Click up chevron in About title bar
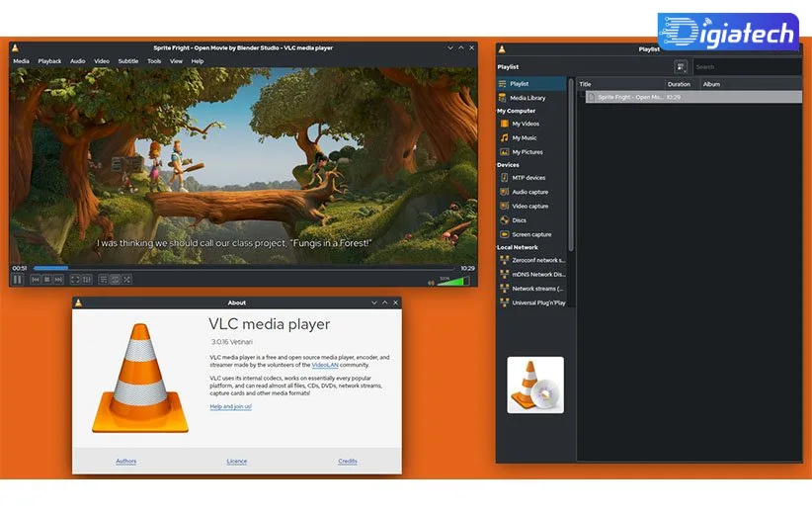Image resolution: width=812 pixels, height=516 pixels. [x=385, y=302]
